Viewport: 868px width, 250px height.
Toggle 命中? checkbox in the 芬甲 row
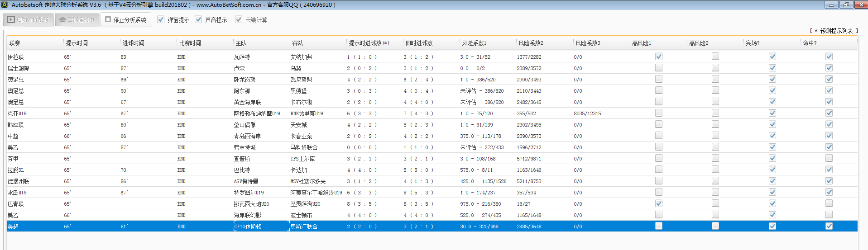click(829, 158)
